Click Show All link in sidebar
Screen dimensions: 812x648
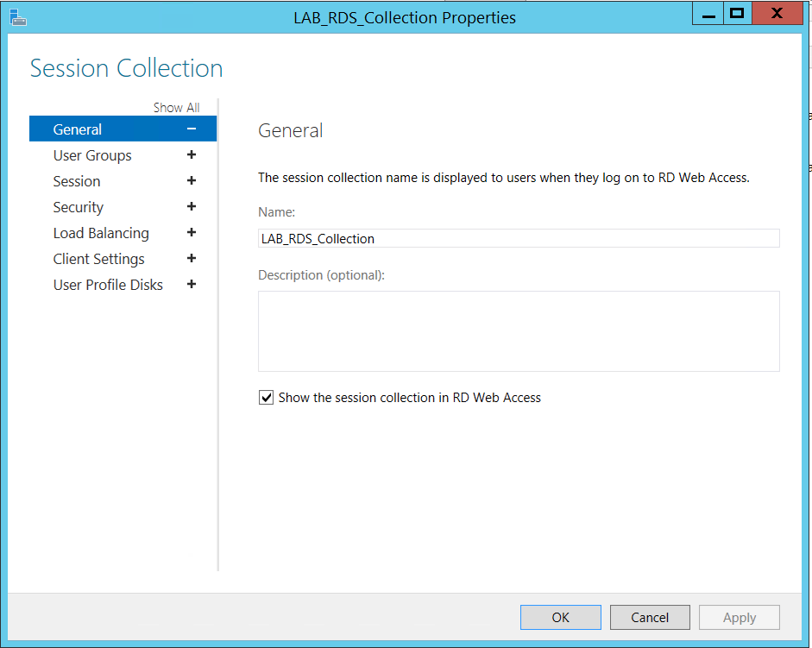pos(176,108)
